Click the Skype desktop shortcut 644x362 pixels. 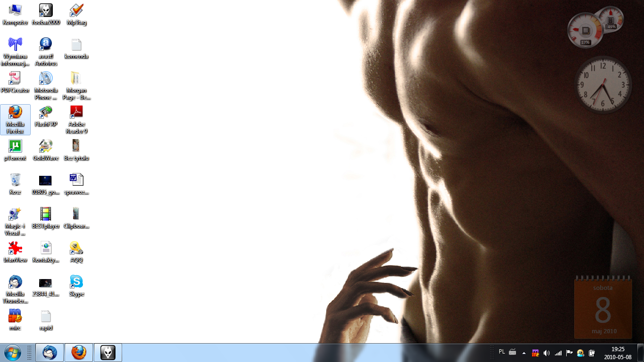[x=76, y=282]
